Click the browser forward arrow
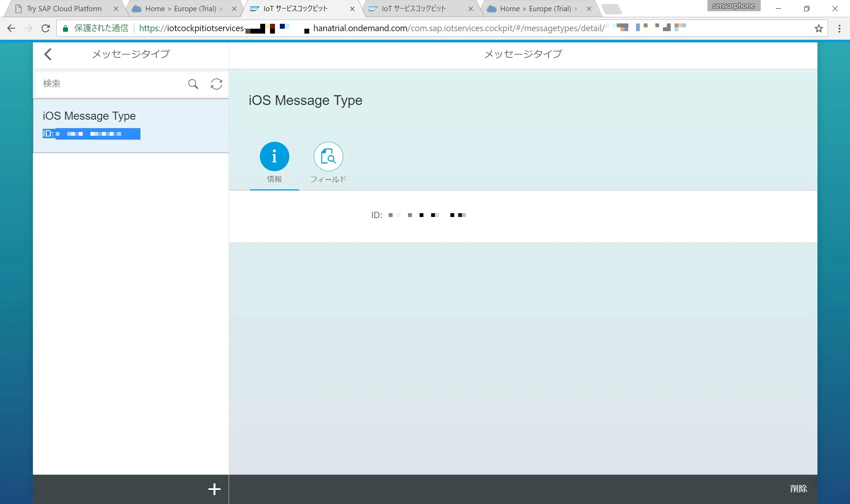Image resolution: width=850 pixels, height=504 pixels. pos(28,28)
